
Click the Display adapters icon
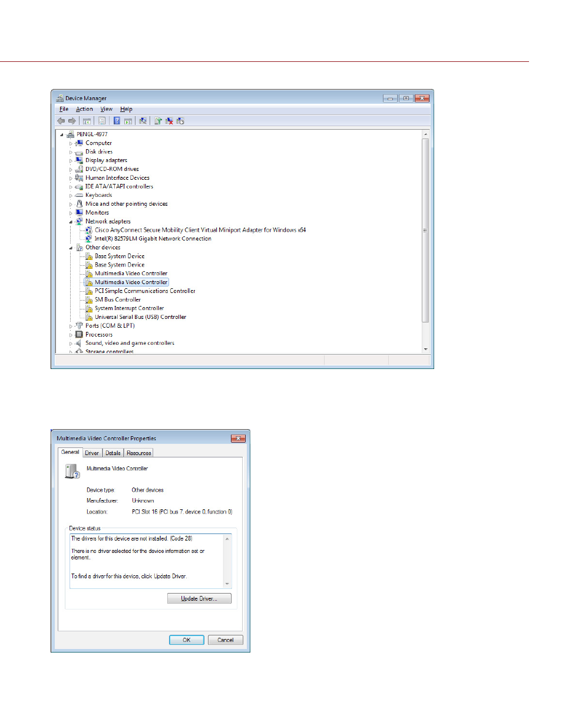(79, 160)
